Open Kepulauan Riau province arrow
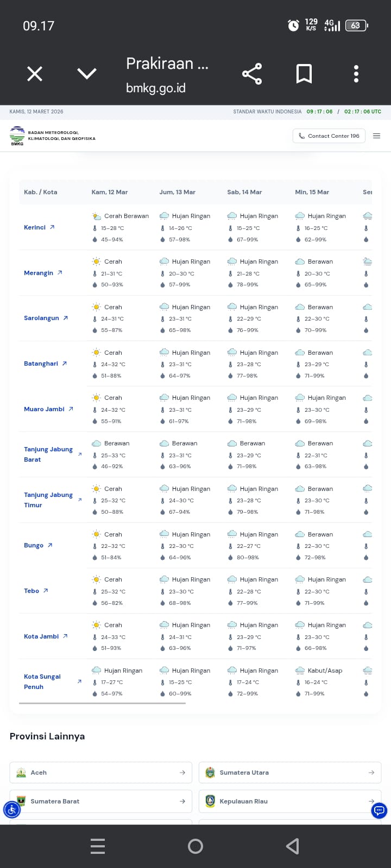 [371, 801]
